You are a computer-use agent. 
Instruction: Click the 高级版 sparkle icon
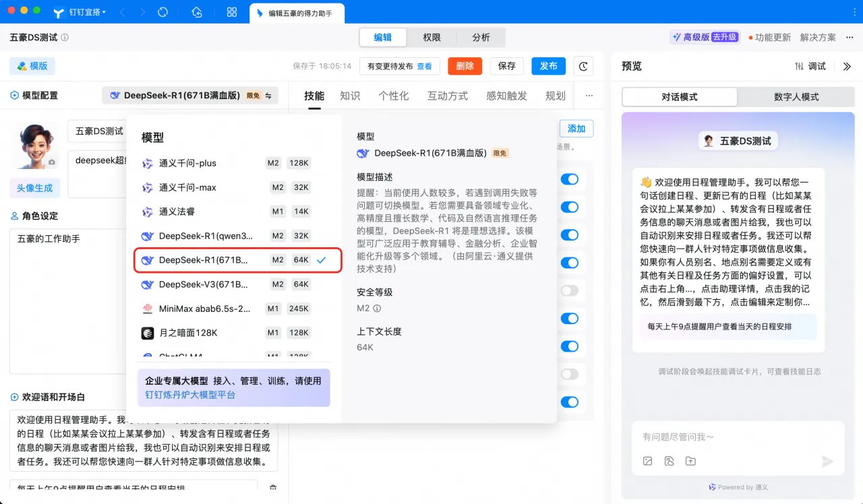coord(676,38)
